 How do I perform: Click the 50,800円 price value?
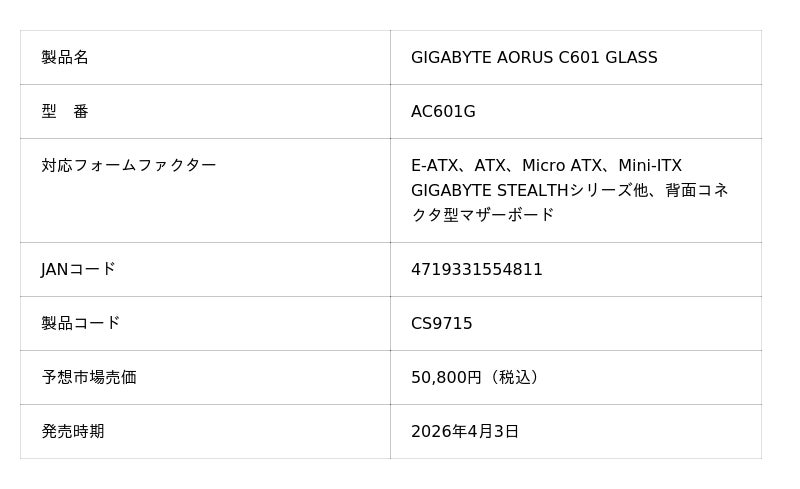446,378
